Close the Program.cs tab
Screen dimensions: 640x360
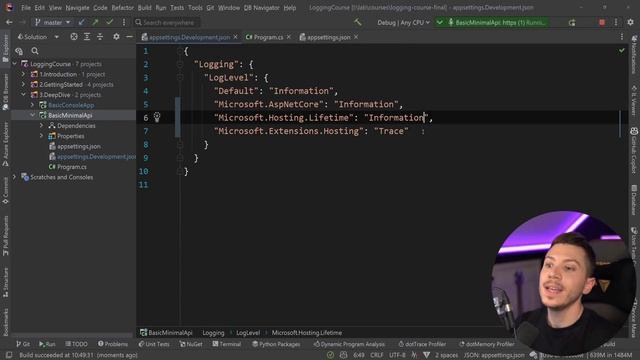(289, 37)
